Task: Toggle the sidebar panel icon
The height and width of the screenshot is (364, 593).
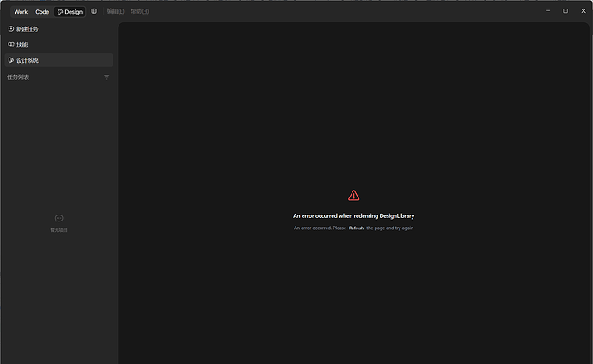Action: [95, 11]
